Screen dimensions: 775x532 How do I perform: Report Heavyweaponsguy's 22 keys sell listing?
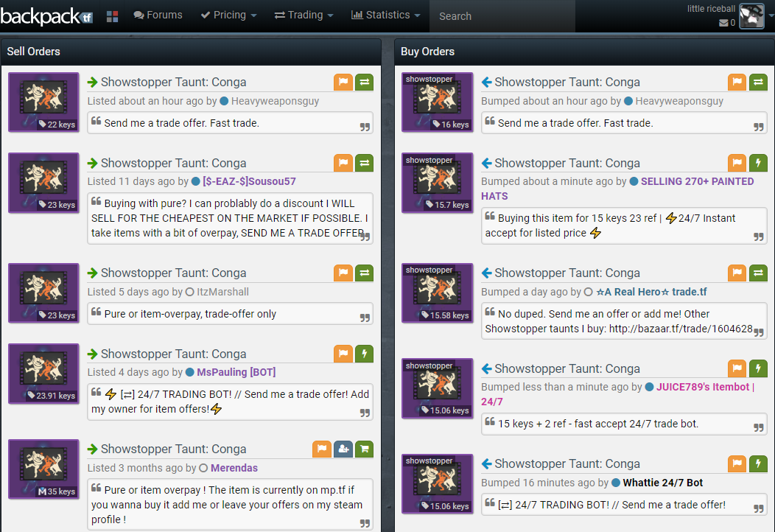click(x=343, y=82)
